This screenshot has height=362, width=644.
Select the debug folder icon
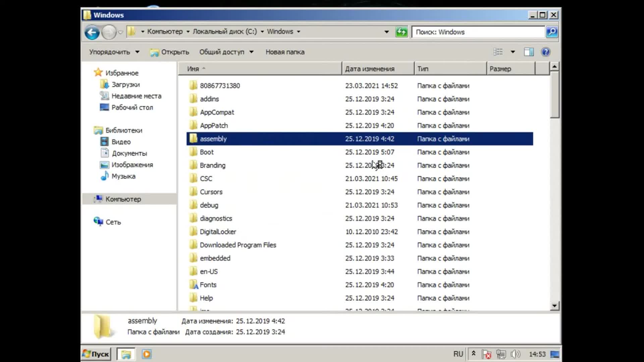click(193, 205)
